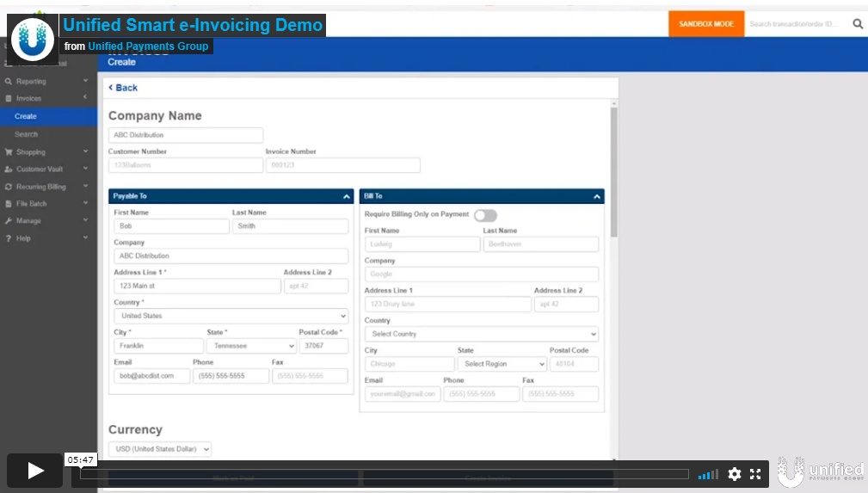Open Payable To Country dropdown

[x=231, y=316]
